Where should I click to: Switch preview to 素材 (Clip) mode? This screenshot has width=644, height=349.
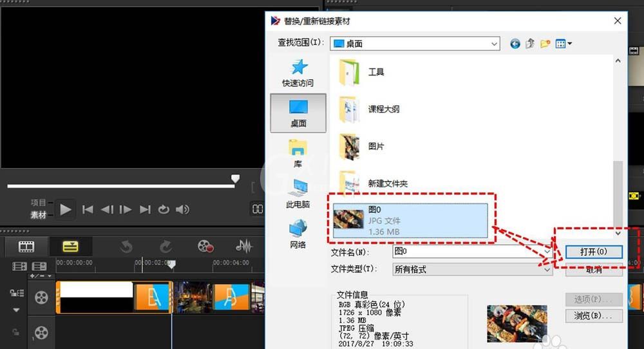click(x=38, y=214)
